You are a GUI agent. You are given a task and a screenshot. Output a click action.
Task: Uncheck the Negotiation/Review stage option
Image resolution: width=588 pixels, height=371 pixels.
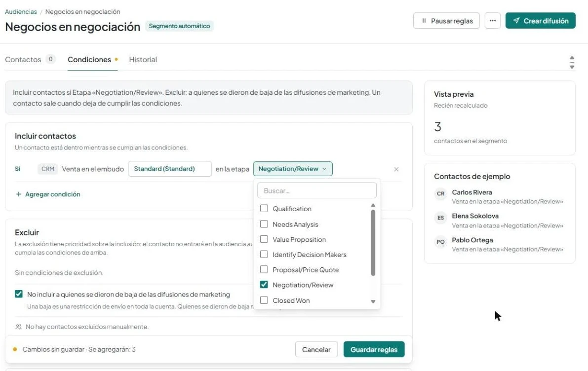pos(264,285)
